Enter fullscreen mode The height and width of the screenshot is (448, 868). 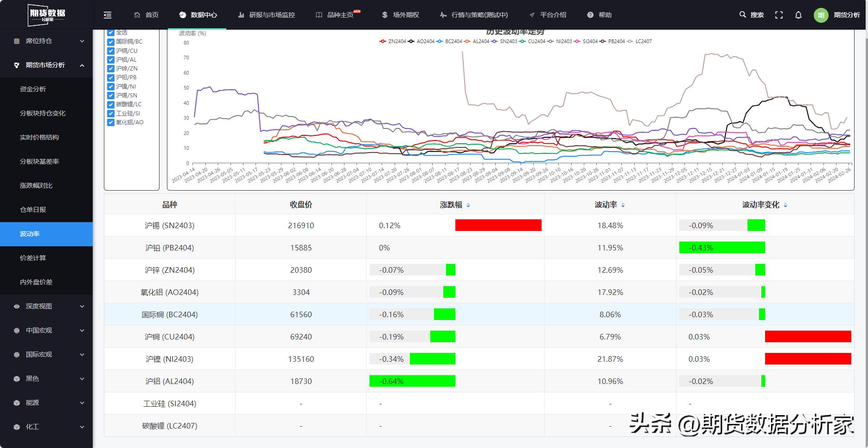[779, 15]
